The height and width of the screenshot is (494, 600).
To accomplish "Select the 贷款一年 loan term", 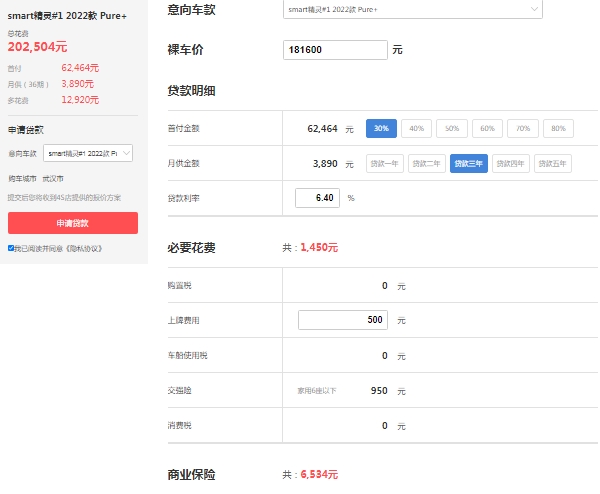I will coord(385,164).
